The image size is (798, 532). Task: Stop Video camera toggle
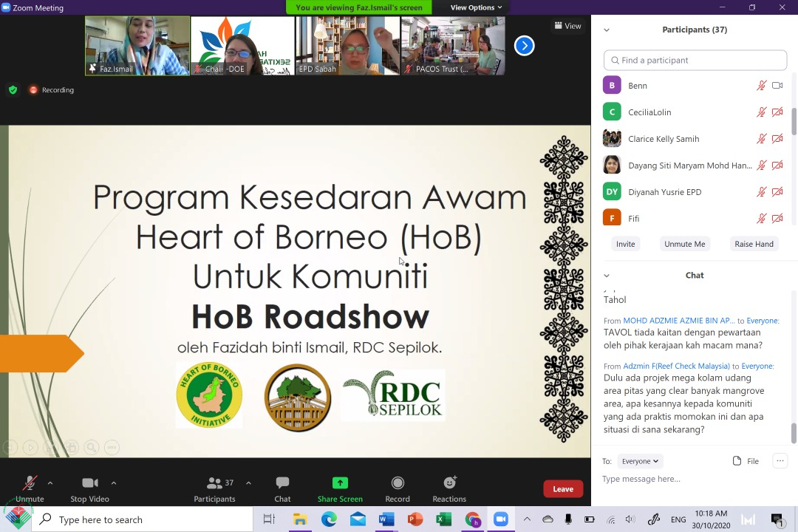click(89, 488)
